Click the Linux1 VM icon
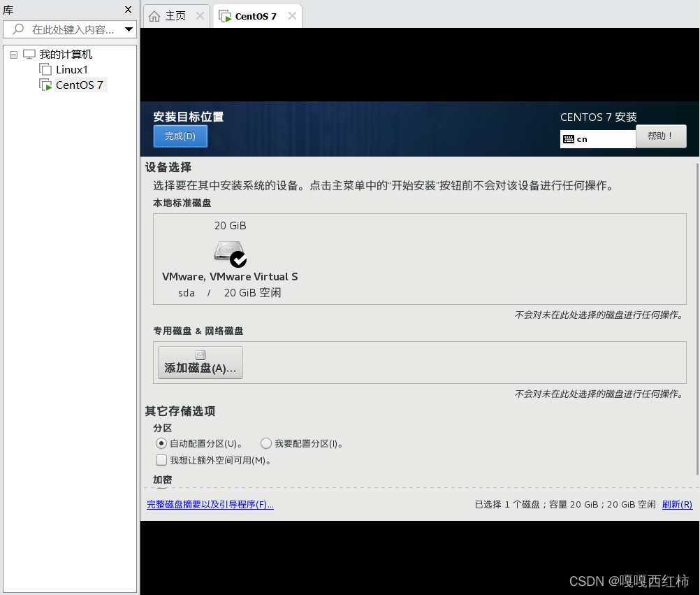This screenshot has width=700, height=595. pyautogui.click(x=45, y=69)
